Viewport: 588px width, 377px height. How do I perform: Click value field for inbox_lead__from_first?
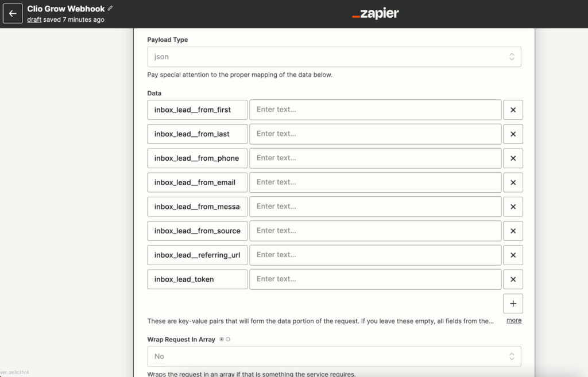[x=375, y=110]
